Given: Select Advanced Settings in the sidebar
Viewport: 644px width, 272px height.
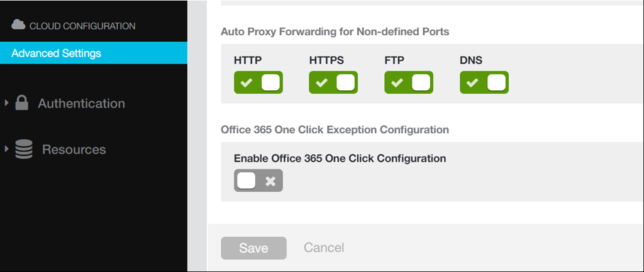Looking at the screenshot, I should pyautogui.click(x=94, y=53).
